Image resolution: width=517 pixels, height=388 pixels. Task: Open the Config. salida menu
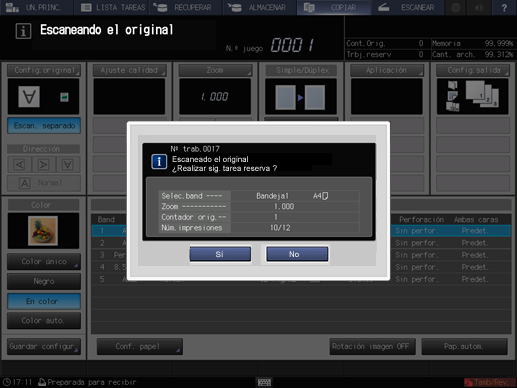pos(473,70)
